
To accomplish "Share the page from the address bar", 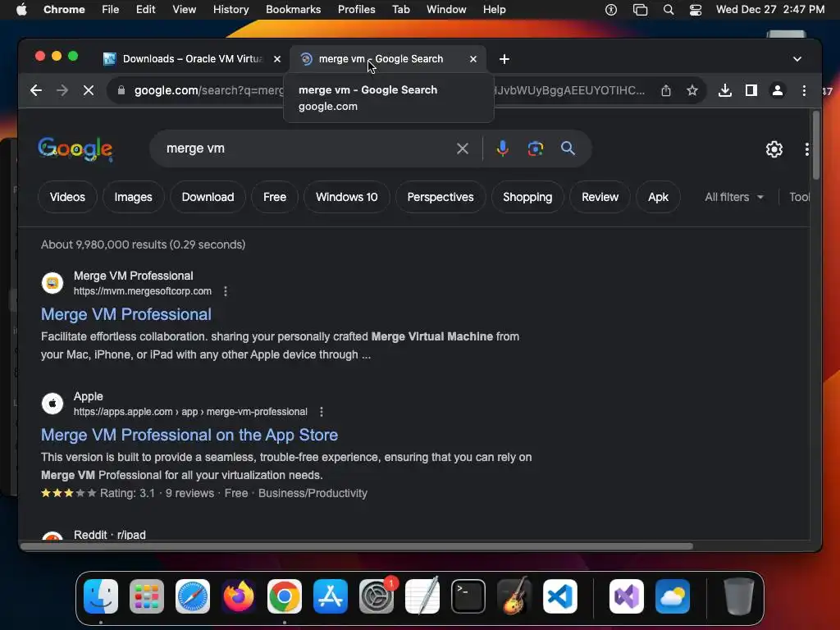I will point(666,90).
